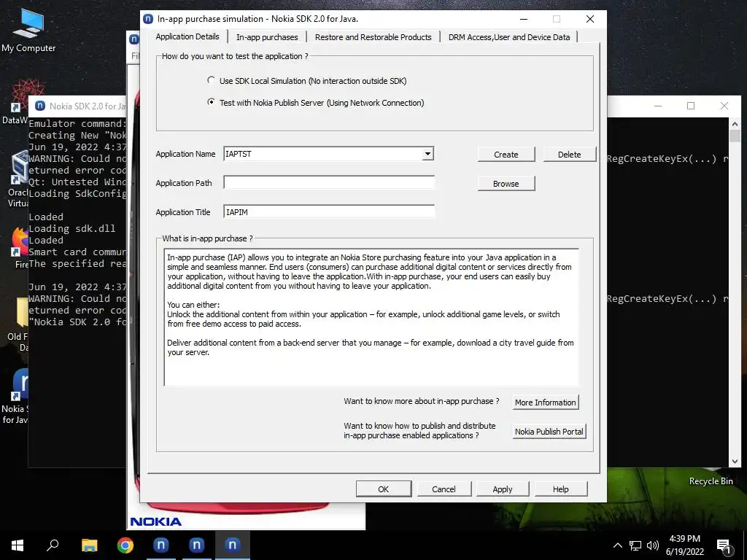Open DRM Access, User and Device Data tab
The width and height of the screenshot is (747, 560).
(508, 37)
